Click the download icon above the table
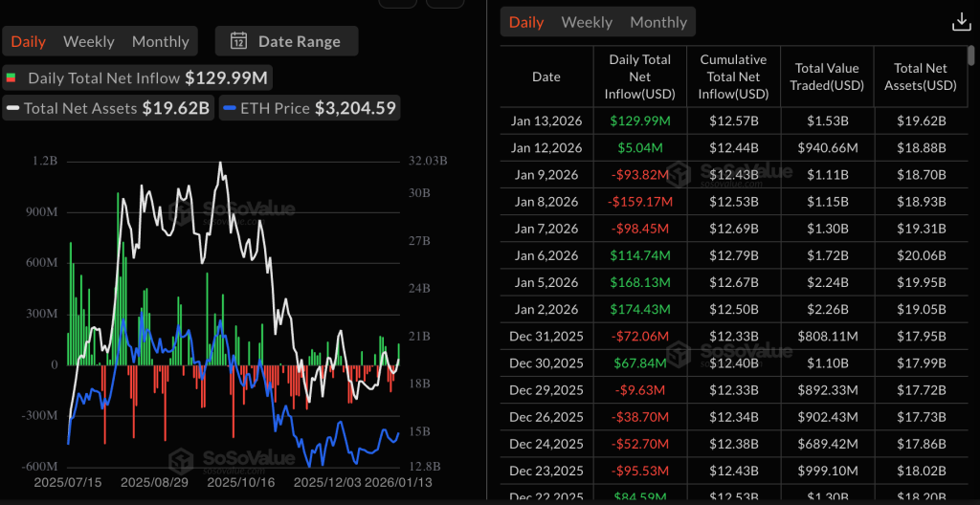Viewport: 980px width, 505px height. pos(960,22)
